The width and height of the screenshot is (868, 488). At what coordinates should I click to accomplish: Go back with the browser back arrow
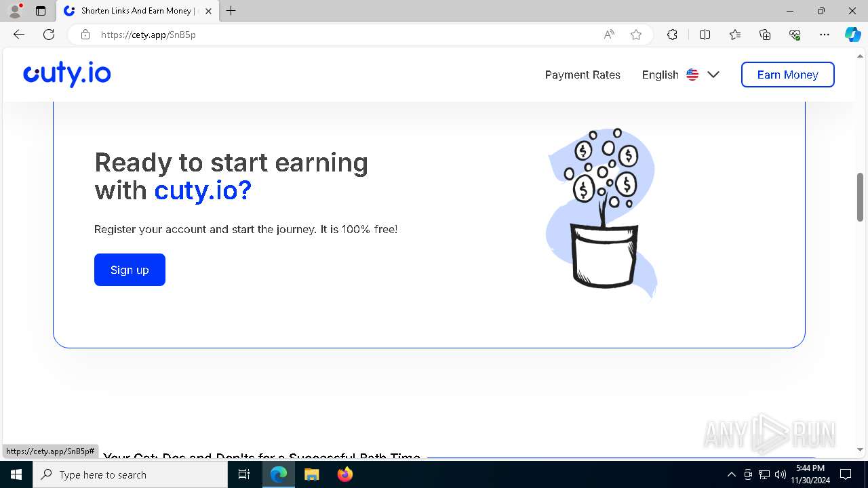19,35
